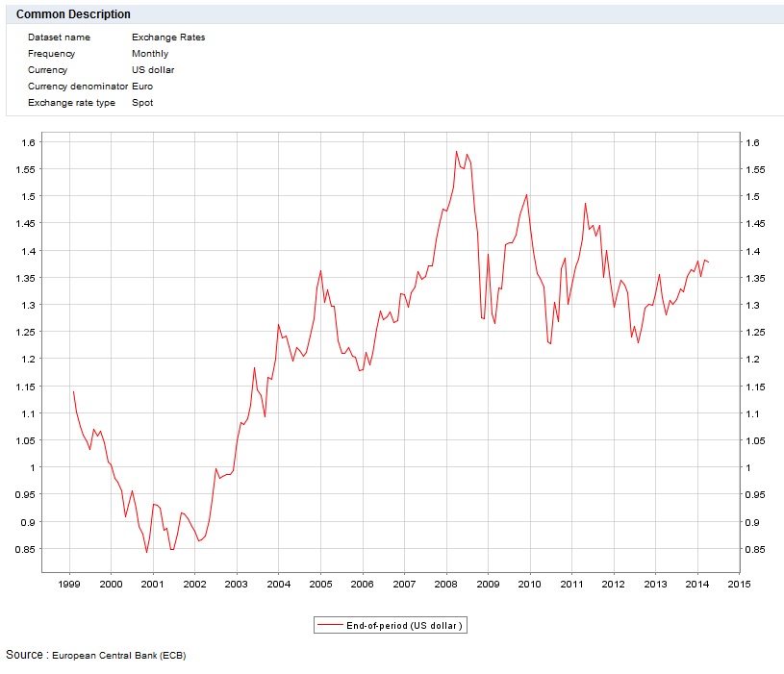Click the End-of-period (US dollar) legend label

403,626
